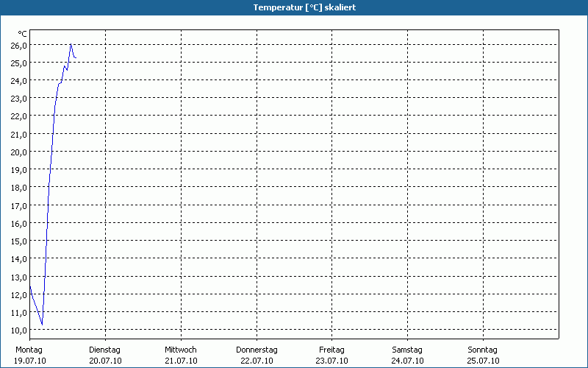
Task: Click the 22,0 axis value
Action: tap(19, 116)
